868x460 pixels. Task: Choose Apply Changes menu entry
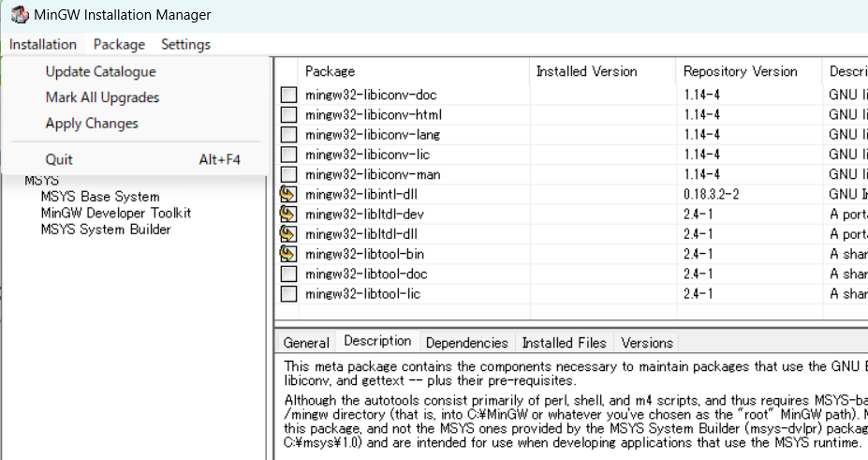pos(92,124)
